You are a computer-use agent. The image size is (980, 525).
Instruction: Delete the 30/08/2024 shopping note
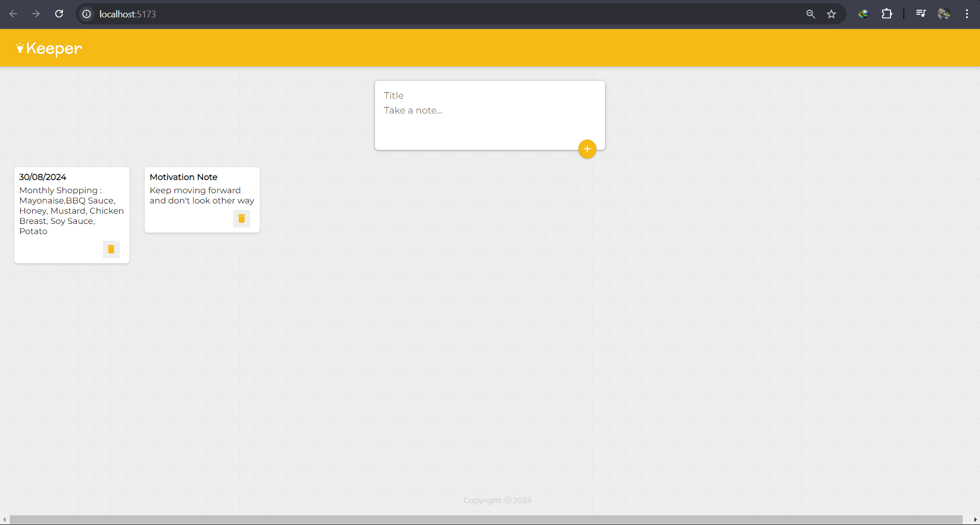(x=111, y=249)
